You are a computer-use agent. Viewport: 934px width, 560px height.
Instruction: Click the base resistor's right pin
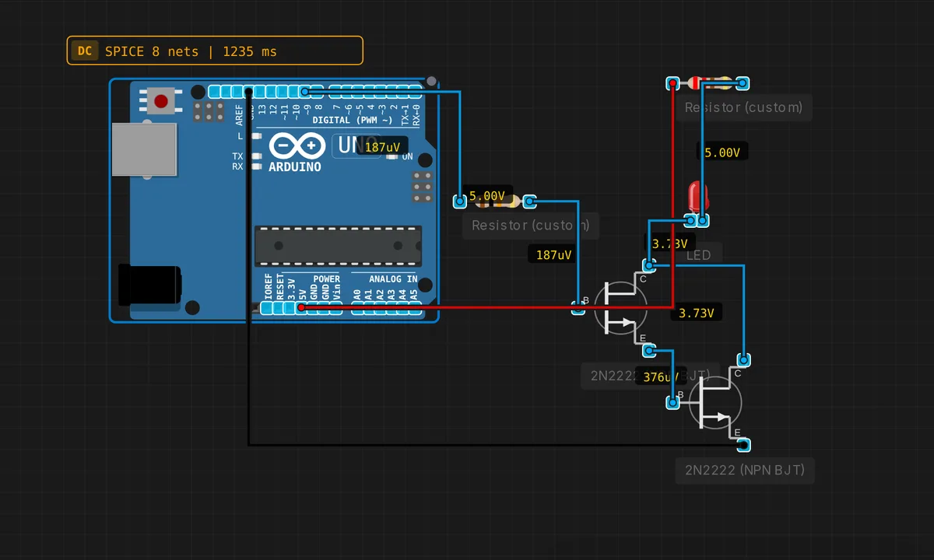click(x=530, y=202)
